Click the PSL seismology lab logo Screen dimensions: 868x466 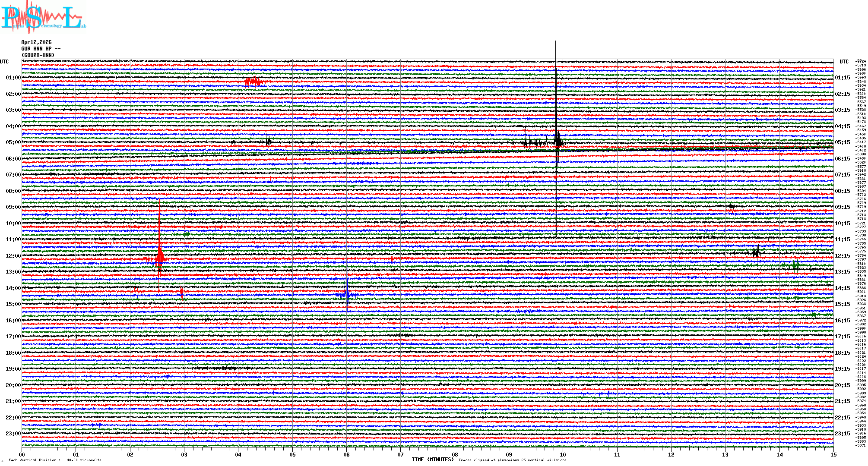coord(43,17)
